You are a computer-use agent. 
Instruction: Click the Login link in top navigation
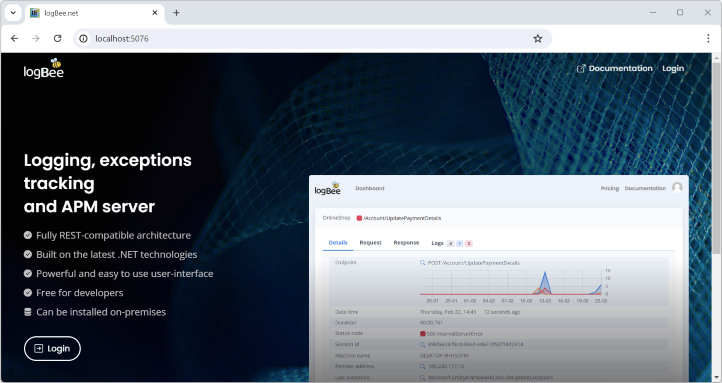(673, 68)
